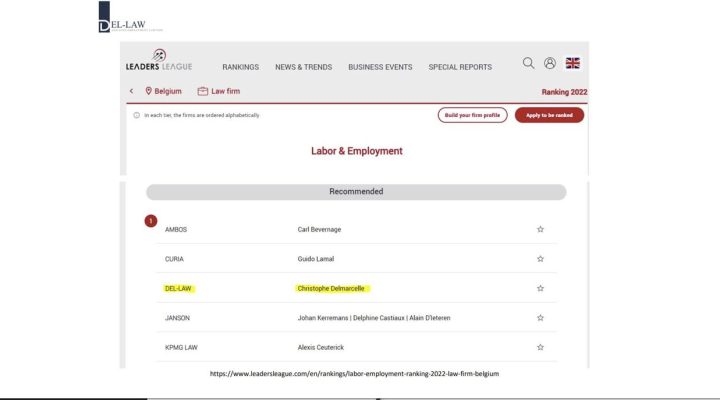Click lawyer name Alexis Ceuterick
The image size is (720, 400).
point(321,348)
